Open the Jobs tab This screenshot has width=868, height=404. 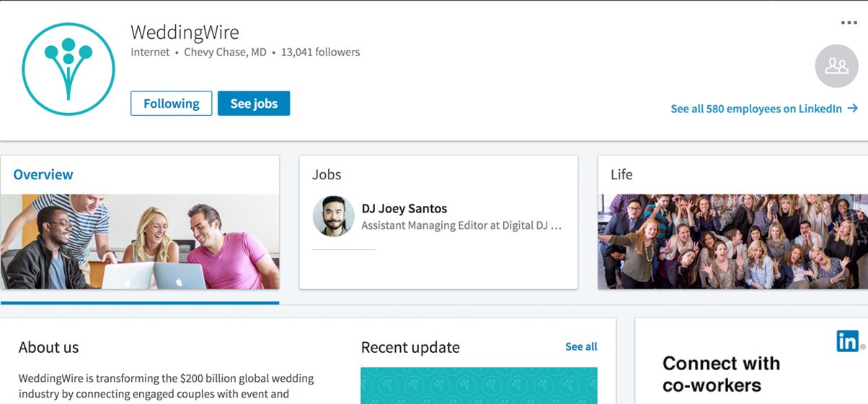coord(327,174)
